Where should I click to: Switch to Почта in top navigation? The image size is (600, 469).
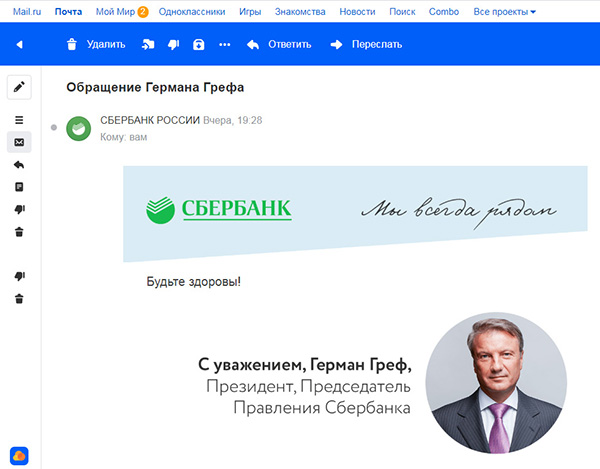click(x=68, y=12)
